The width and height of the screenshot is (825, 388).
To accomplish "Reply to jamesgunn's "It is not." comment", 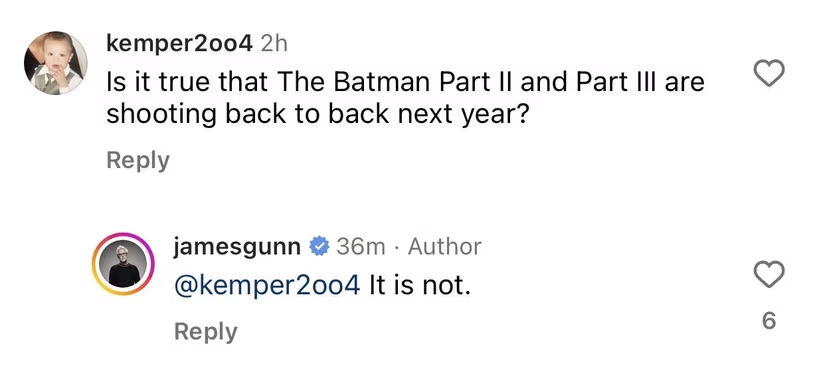I will click(x=206, y=332).
